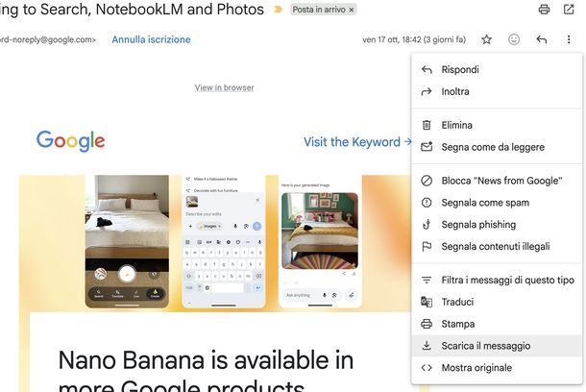The height and width of the screenshot is (392, 586).
Task: Remove the Posta in arrivo label
Action: click(x=352, y=11)
